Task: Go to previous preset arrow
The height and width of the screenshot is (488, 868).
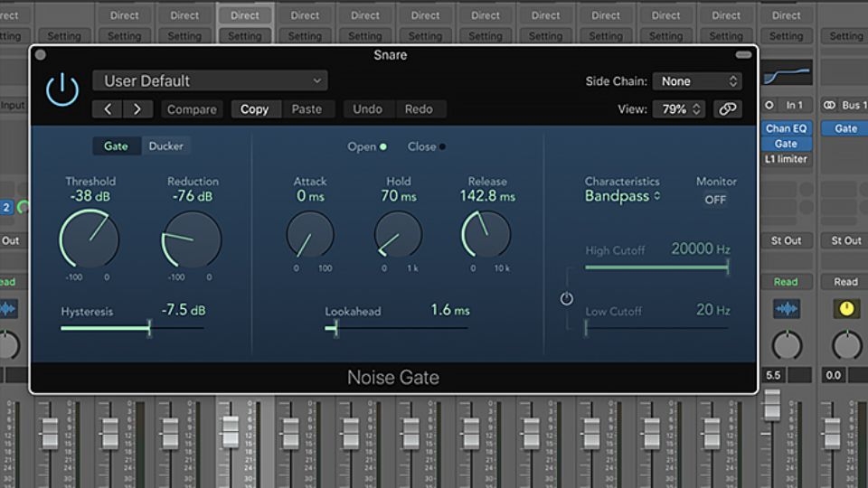Action: tap(108, 109)
